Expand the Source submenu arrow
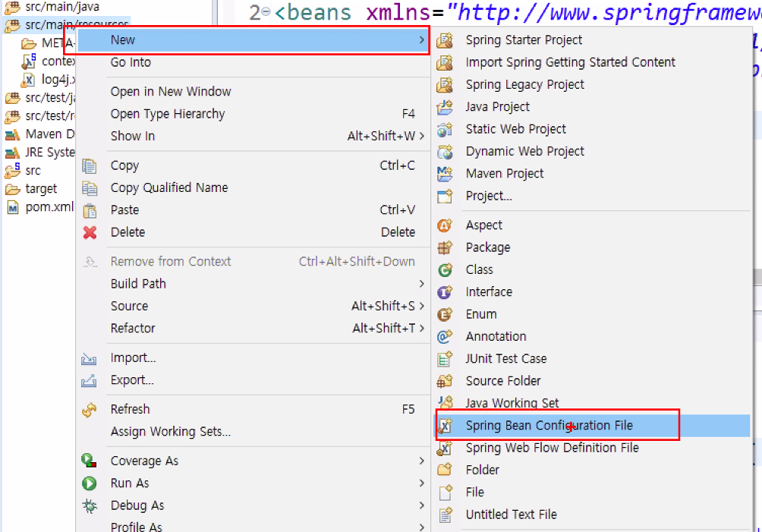The height and width of the screenshot is (532, 762). [421, 306]
